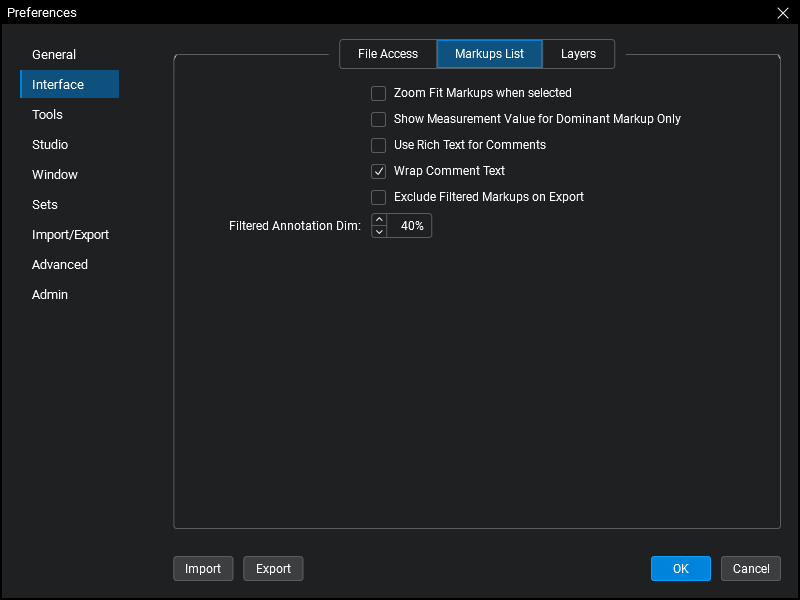
Task: Go to Studio preferences
Action: pos(50,145)
